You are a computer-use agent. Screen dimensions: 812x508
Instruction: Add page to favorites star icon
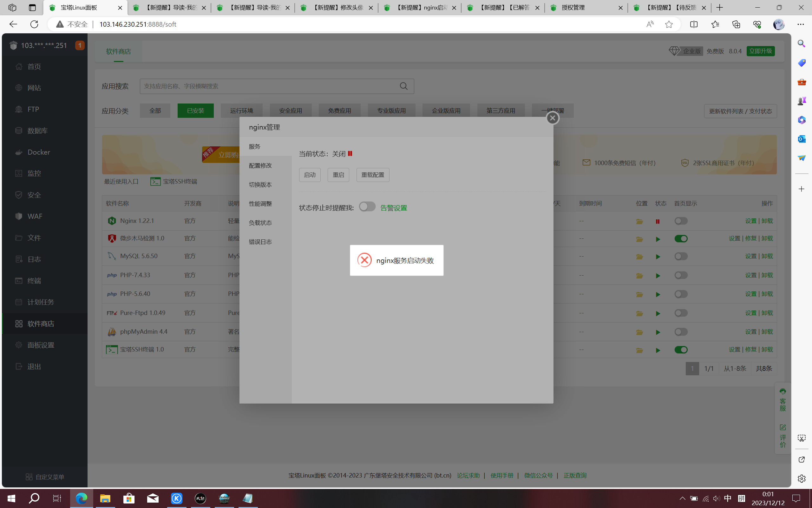669,24
